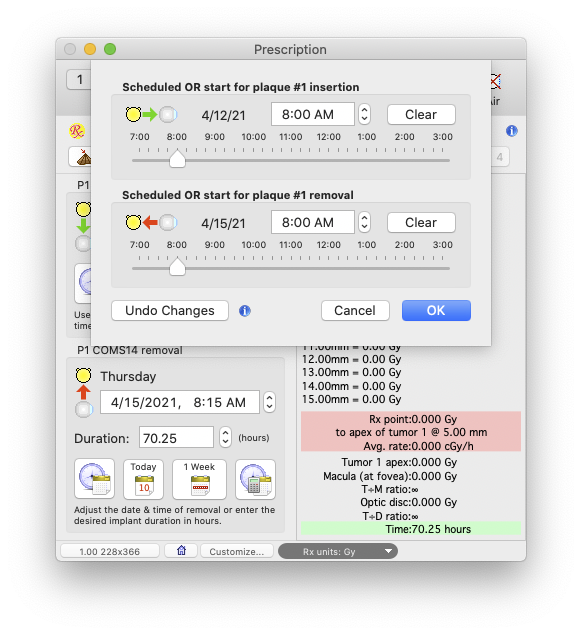Click the removal time 8:00 AM stepper
582x635 pixels.
click(364, 222)
